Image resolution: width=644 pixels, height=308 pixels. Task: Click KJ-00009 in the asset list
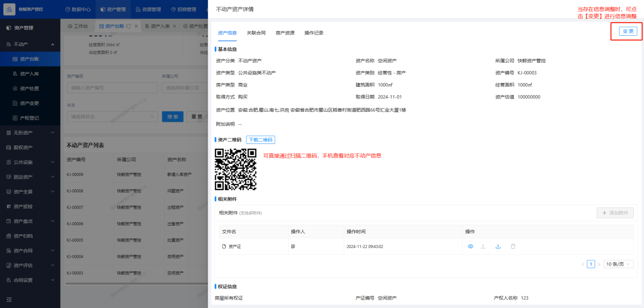coord(75,175)
